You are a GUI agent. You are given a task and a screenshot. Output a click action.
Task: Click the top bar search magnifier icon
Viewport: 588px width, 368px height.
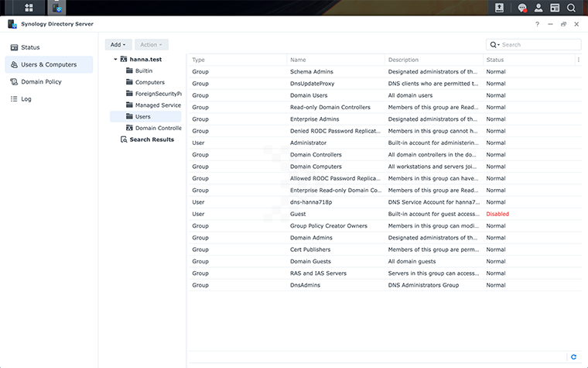pyautogui.click(x=571, y=8)
